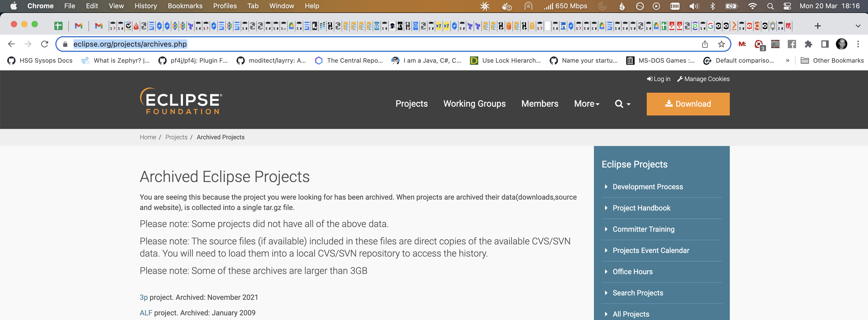Bookmark this page via the star icon
This screenshot has width=868, height=320.
[x=721, y=44]
